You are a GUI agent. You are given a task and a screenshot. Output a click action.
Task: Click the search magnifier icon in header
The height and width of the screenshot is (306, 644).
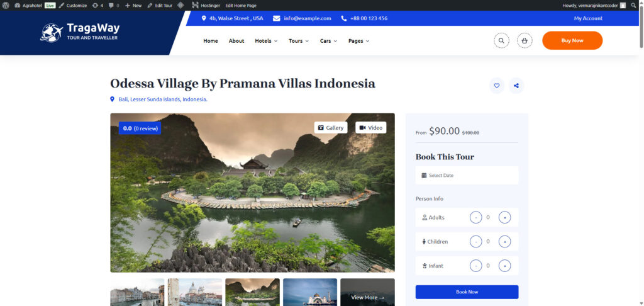[x=501, y=41]
